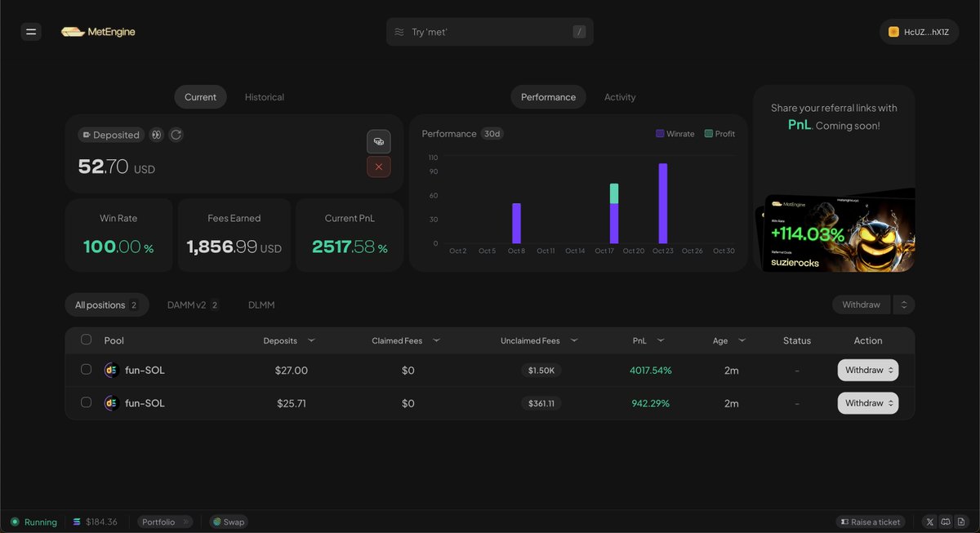Open the navigation hamburger menu
This screenshot has height=533, width=980.
31,31
